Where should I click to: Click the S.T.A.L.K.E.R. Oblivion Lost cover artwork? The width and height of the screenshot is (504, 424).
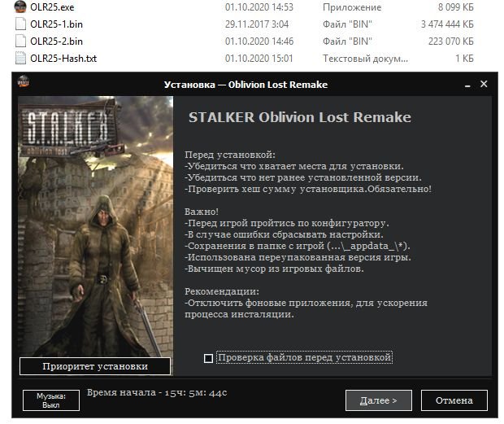pyautogui.click(x=95, y=226)
